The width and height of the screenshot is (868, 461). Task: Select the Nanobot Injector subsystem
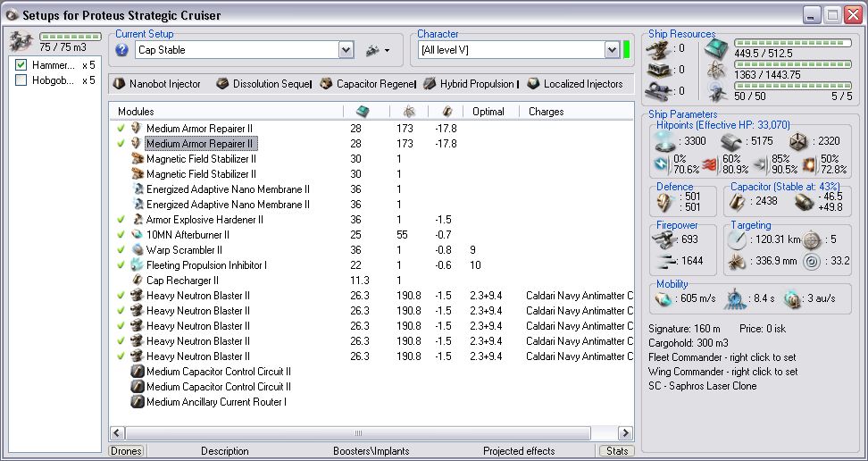(x=156, y=84)
